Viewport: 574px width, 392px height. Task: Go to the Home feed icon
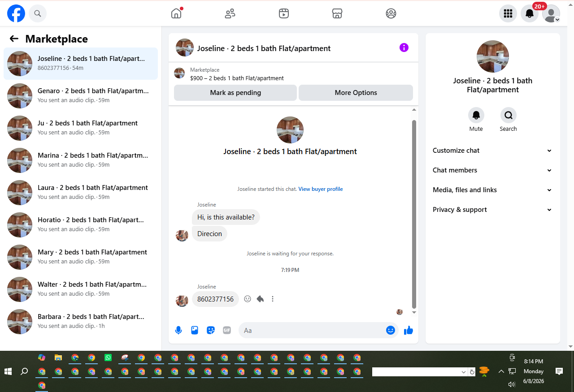click(x=176, y=13)
